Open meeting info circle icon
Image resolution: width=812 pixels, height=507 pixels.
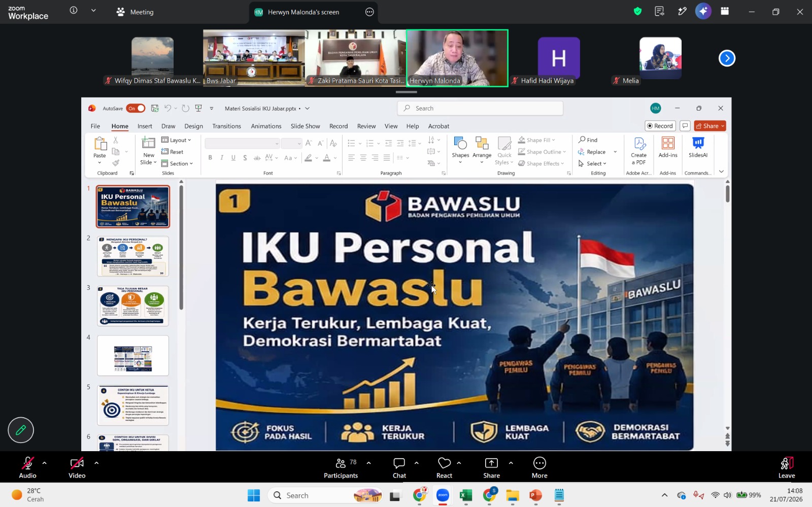[x=74, y=10]
